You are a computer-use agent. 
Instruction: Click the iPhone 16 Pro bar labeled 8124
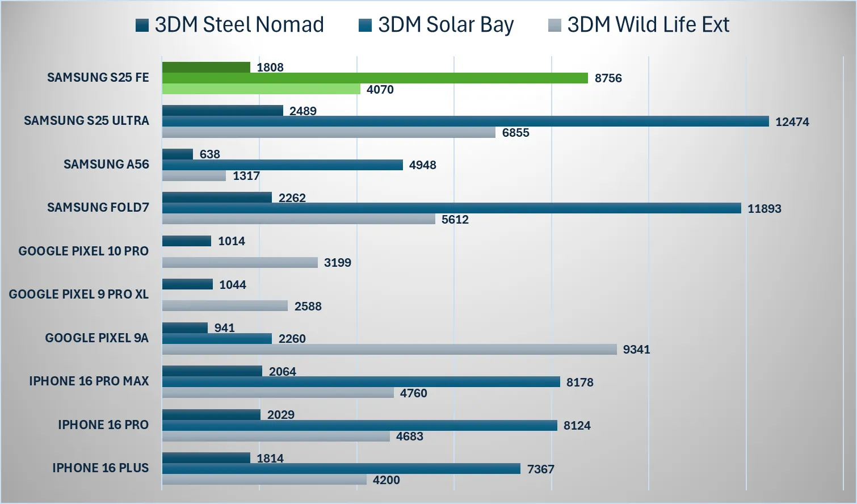[x=360, y=425]
